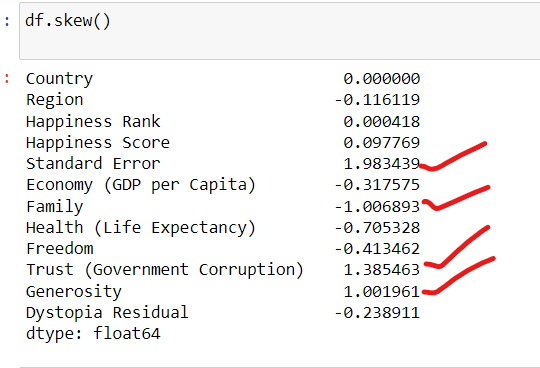The image size is (540, 368).
Task: Select the input prompt colon beside code cell
Action: [x=7, y=22]
